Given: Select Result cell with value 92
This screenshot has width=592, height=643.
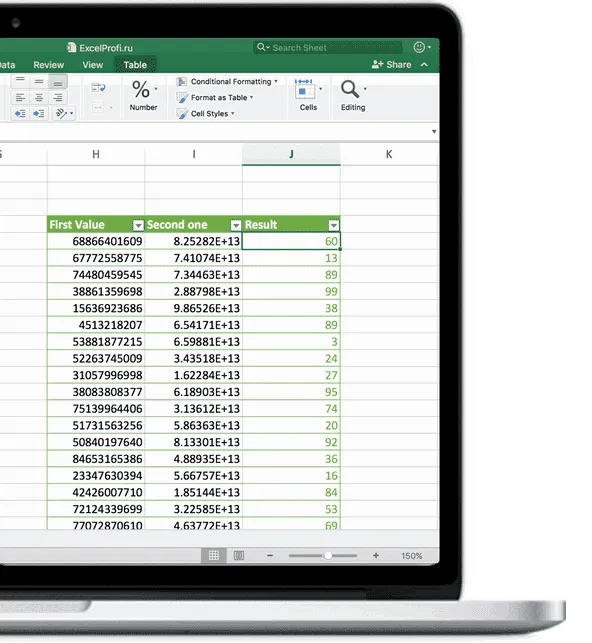Looking at the screenshot, I should pos(291,442).
